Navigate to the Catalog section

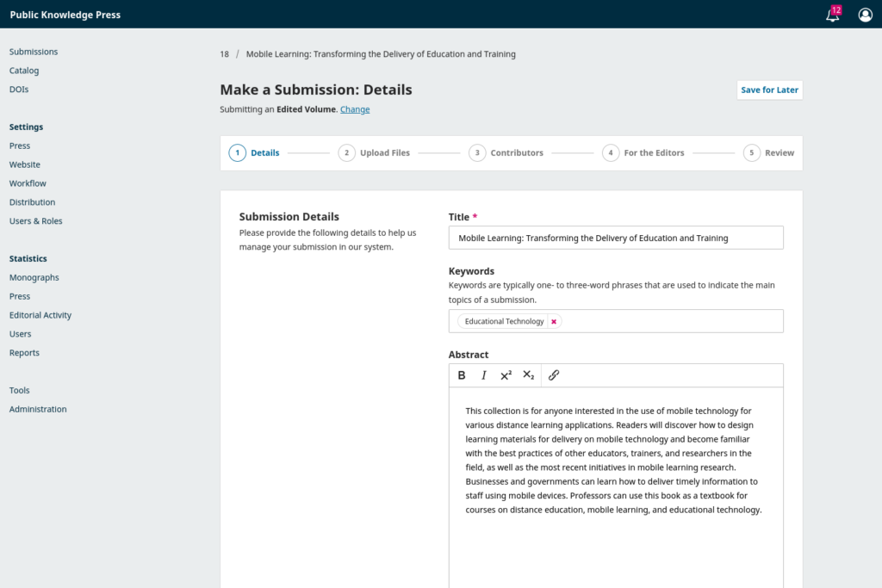23,71
